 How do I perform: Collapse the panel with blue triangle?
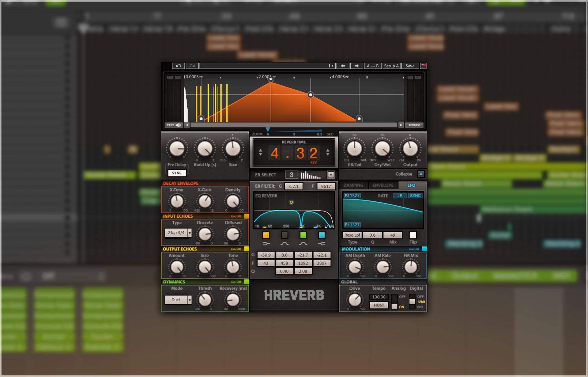pos(421,174)
